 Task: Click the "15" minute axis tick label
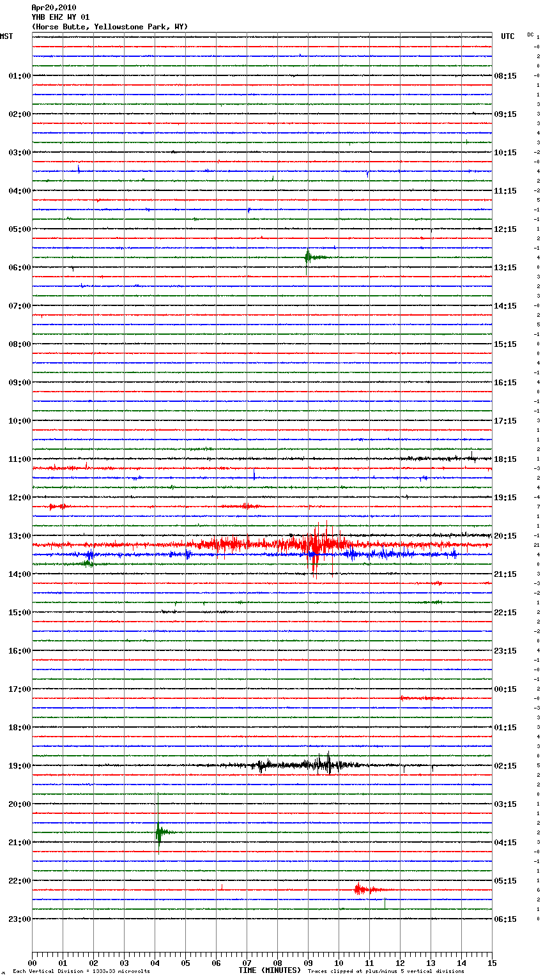[x=492, y=963]
